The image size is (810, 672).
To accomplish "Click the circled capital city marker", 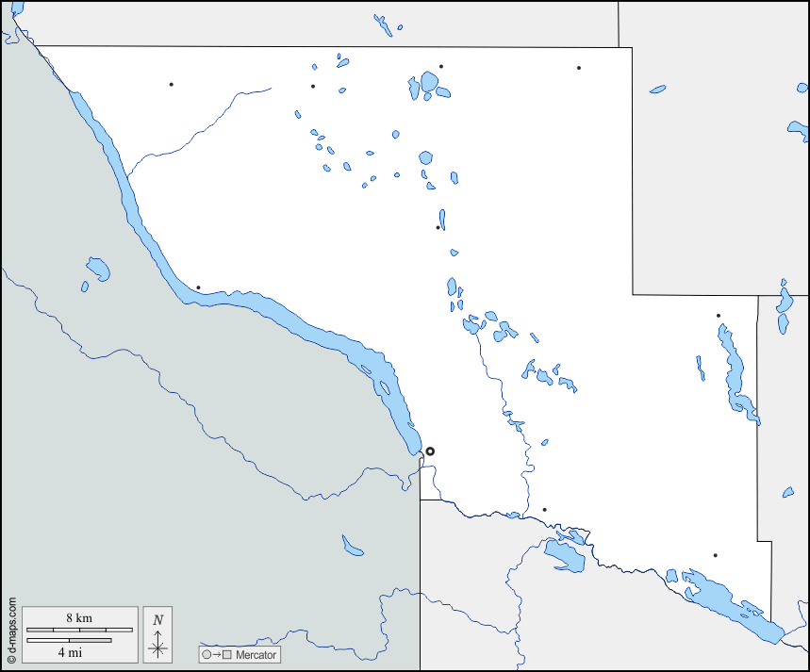I will pyautogui.click(x=430, y=451).
